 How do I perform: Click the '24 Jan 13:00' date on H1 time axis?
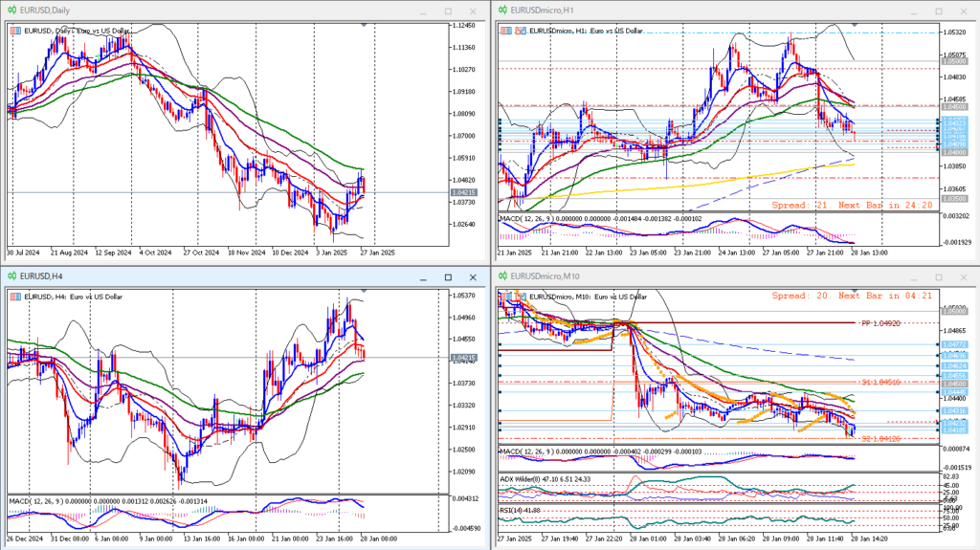[x=739, y=253]
